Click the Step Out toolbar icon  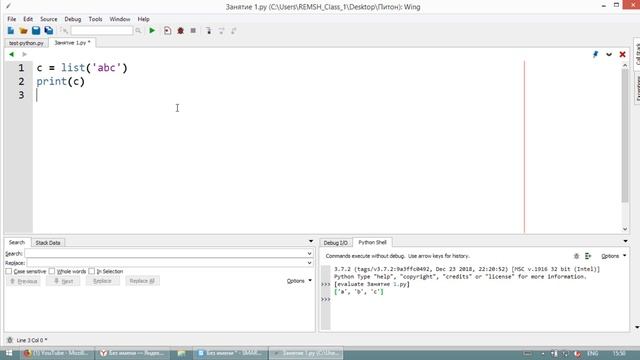[x=233, y=31]
